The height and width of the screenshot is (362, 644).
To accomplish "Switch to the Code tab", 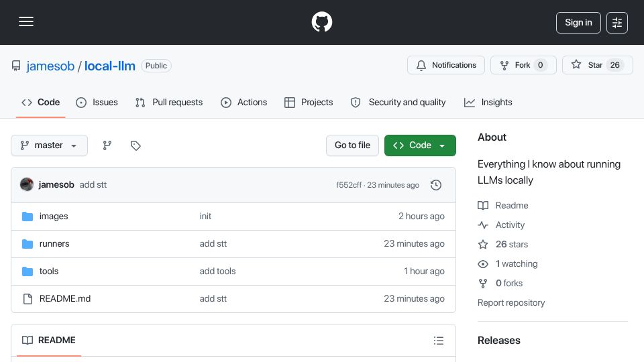I will coord(41,102).
